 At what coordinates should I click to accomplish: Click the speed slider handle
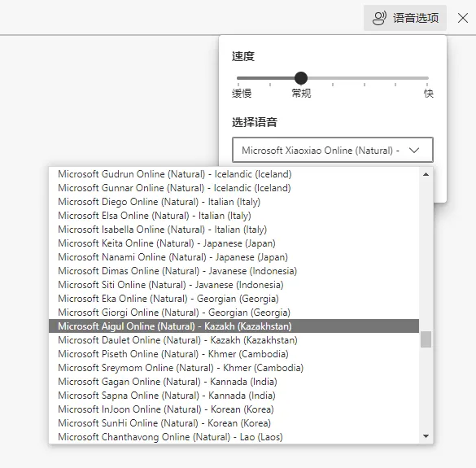[x=301, y=78]
